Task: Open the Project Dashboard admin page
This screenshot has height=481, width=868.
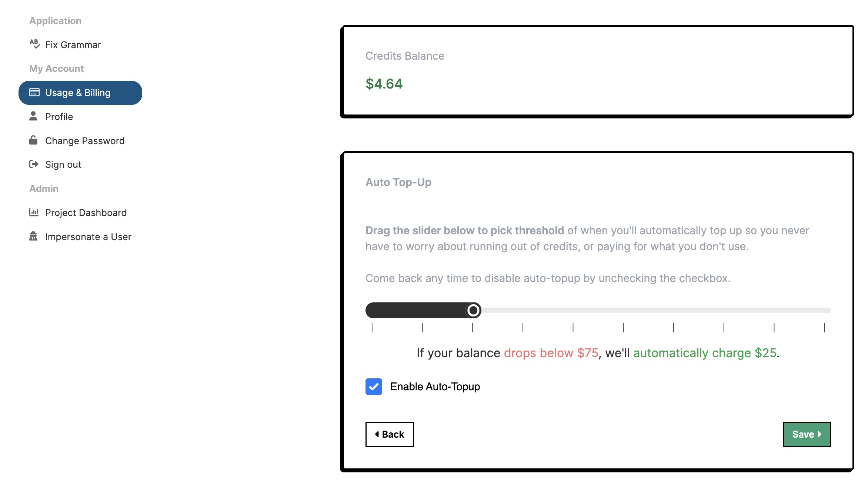Action: click(86, 213)
